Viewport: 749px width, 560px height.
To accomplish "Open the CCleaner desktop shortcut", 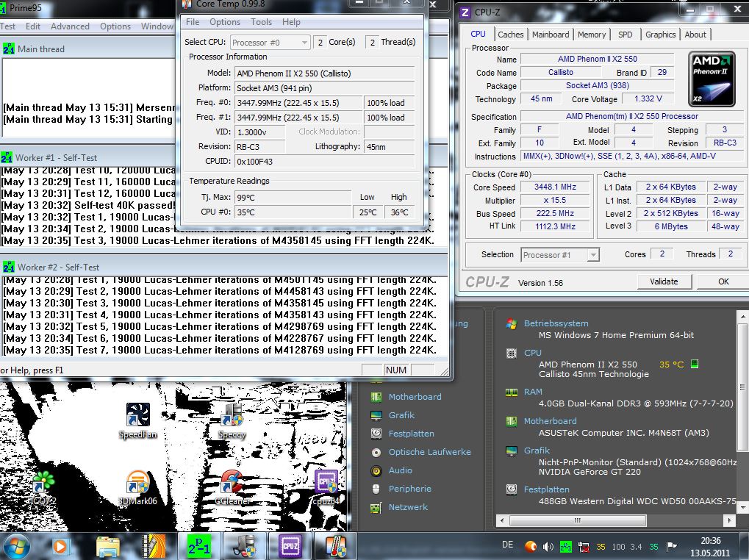I will click(x=232, y=487).
